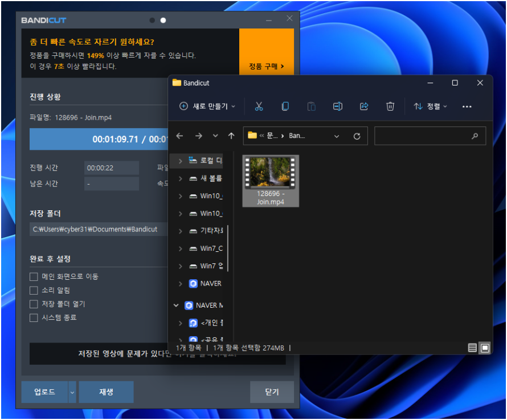The image size is (507, 420).
Task: Enable 메인 화면으로 이동 checkbox
Action: (34, 276)
